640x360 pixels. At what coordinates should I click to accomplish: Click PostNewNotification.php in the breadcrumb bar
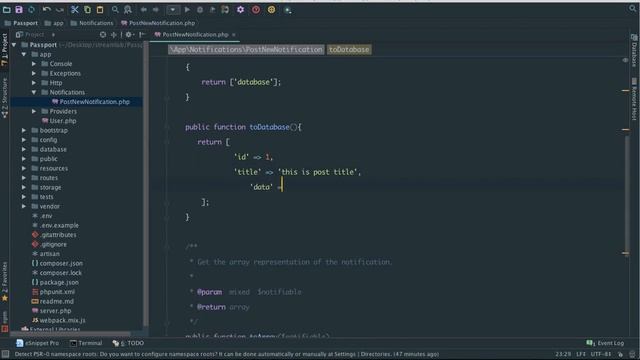pyautogui.click(x=158, y=23)
